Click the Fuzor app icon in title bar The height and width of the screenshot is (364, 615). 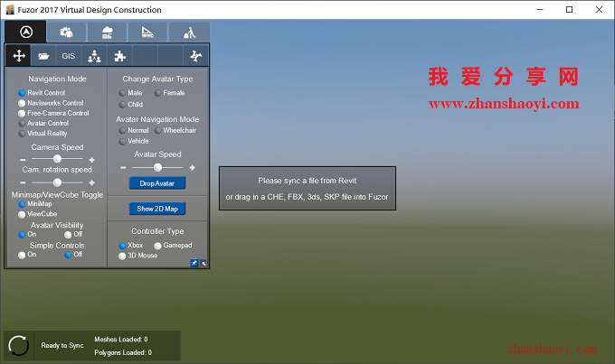pos(10,10)
